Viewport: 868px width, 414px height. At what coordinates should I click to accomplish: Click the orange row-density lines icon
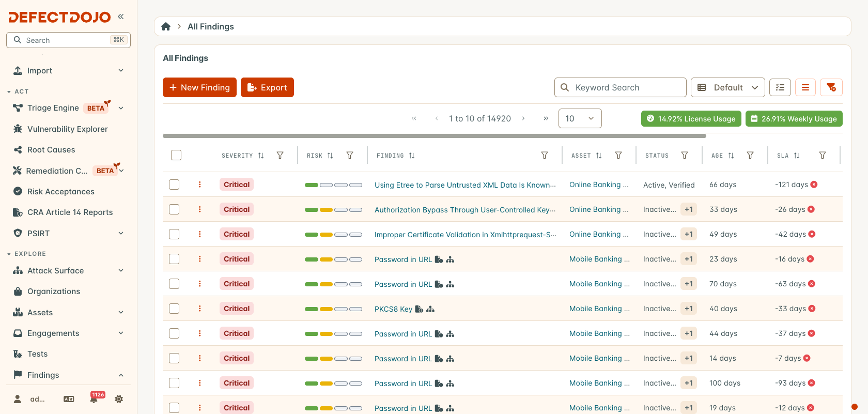click(x=805, y=87)
